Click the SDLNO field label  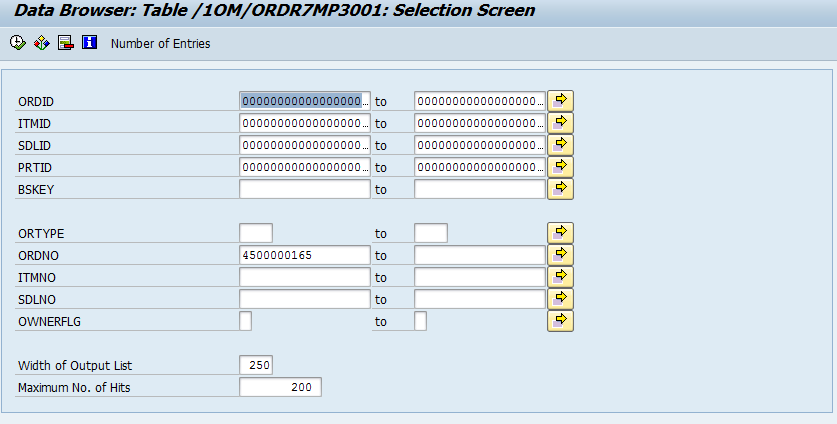37,300
